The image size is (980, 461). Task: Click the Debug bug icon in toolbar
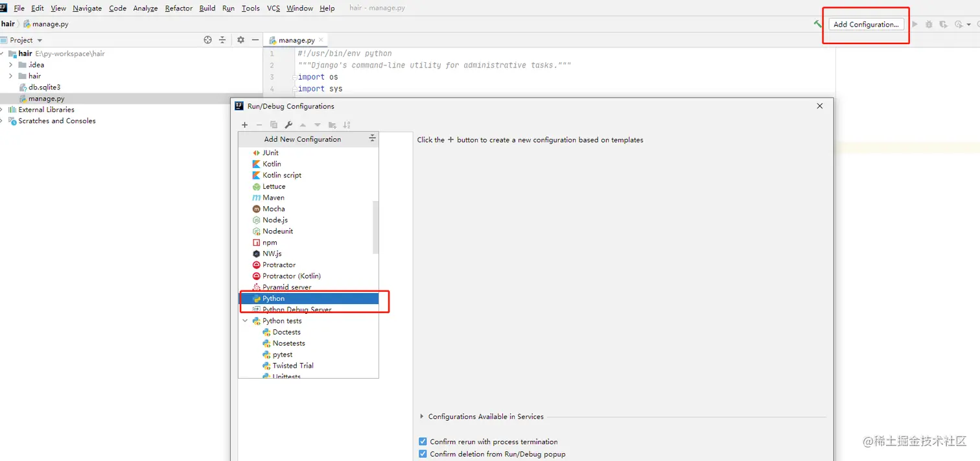pos(929,24)
